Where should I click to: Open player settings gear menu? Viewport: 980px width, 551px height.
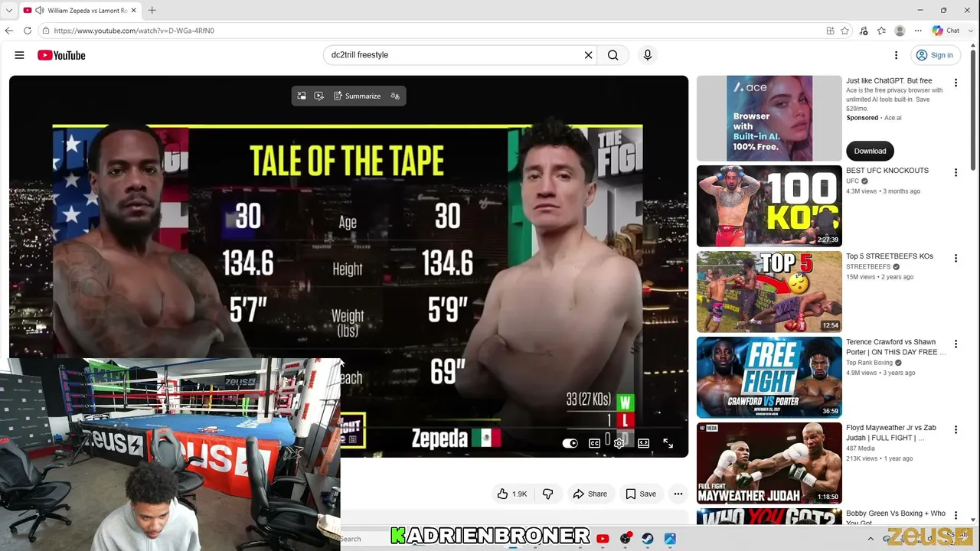click(x=619, y=443)
